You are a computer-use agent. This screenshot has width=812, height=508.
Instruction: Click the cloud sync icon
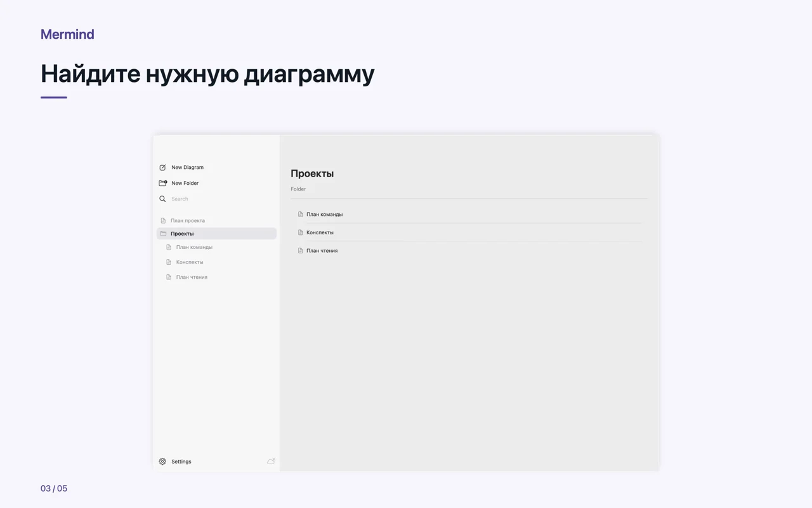click(x=271, y=461)
